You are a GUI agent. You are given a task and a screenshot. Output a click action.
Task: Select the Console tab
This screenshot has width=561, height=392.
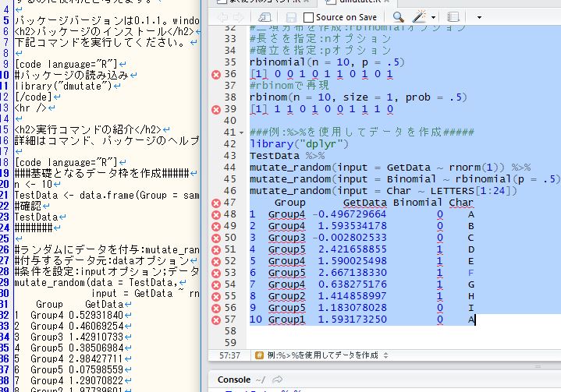pyautogui.click(x=234, y=380)
